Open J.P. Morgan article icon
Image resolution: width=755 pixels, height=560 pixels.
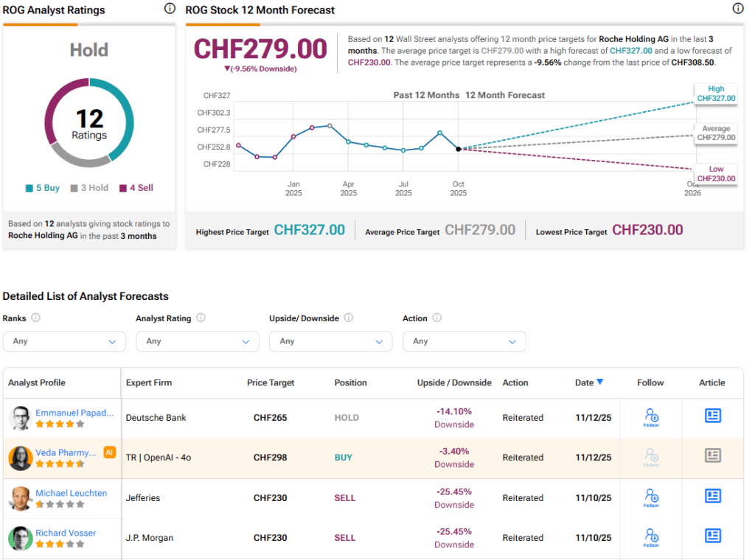[712, 536]
